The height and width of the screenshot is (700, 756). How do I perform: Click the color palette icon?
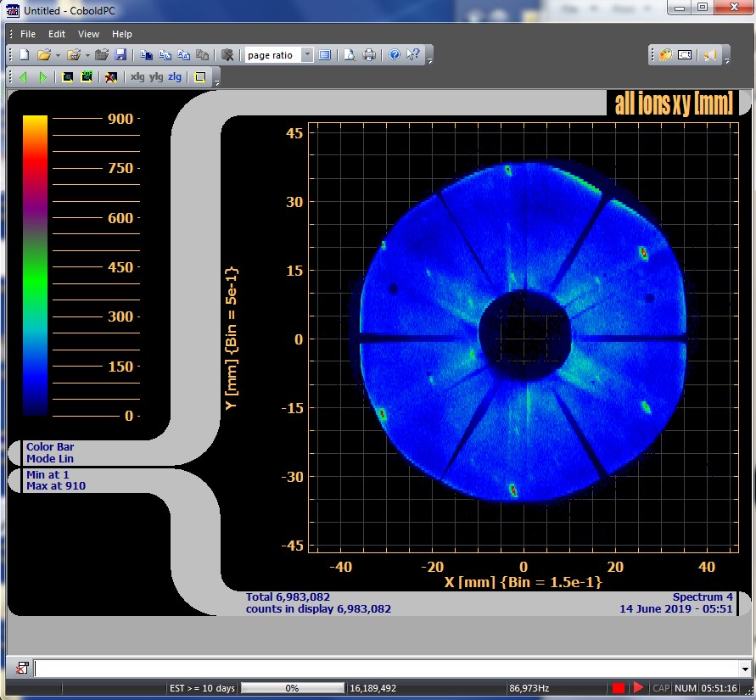click(665, 55)
